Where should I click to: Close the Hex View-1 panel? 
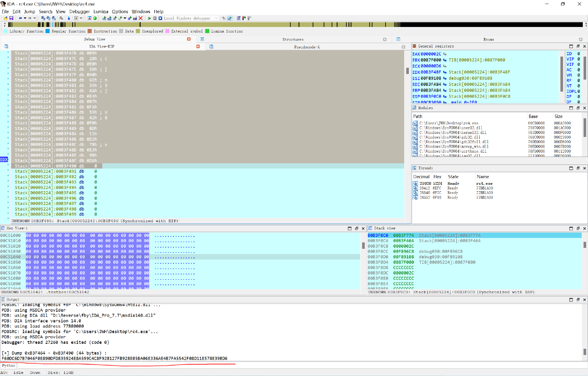(363, 228)
